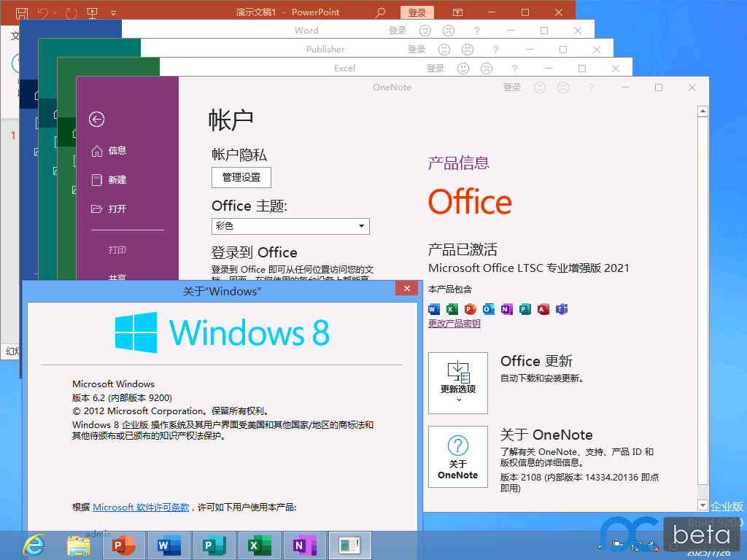Click 登录 in the OneNote title bar

click(x=512, y=87)
